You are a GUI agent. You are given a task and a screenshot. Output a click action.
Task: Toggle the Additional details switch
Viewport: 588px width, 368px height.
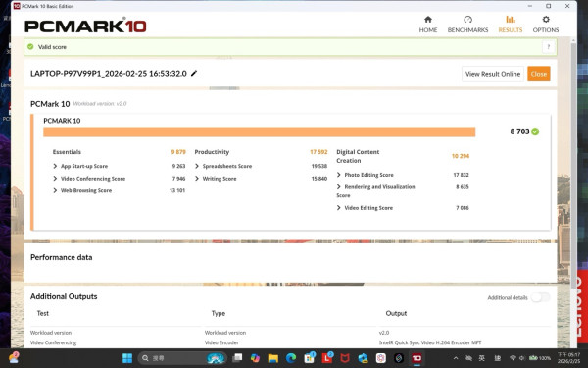coord(540,297)
